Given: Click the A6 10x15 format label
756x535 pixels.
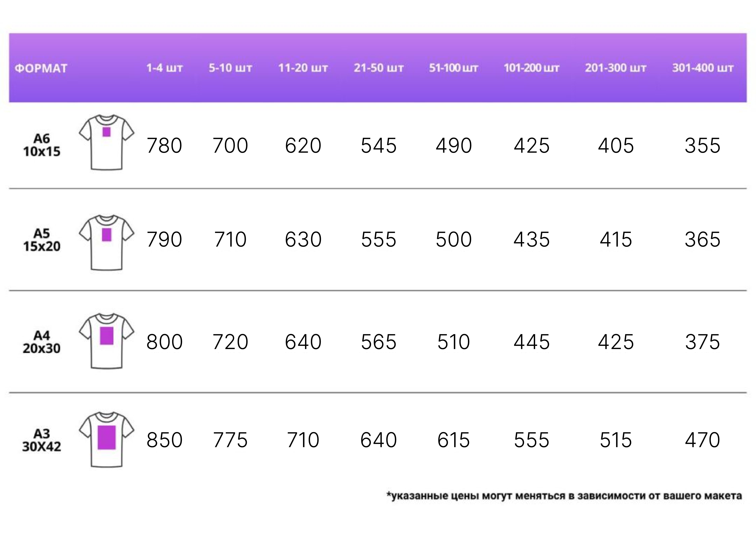Looking at the screenshot, I should tap(42, 145).
